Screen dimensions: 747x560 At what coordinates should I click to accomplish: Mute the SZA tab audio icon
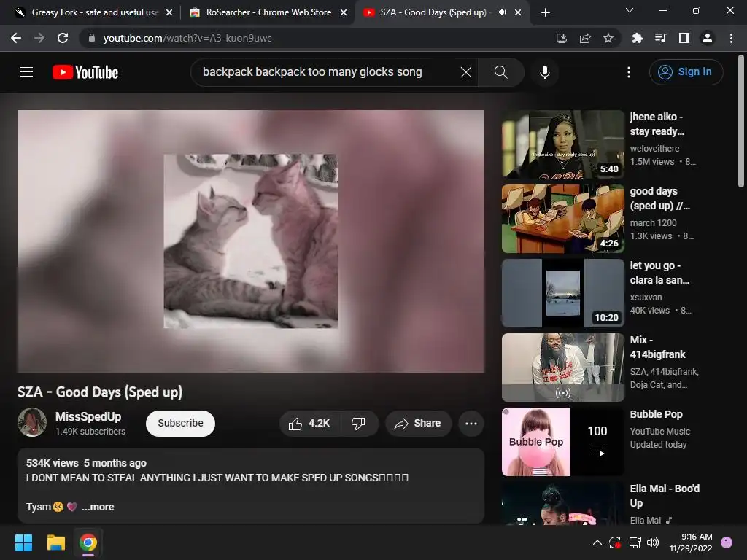(502, 12)
